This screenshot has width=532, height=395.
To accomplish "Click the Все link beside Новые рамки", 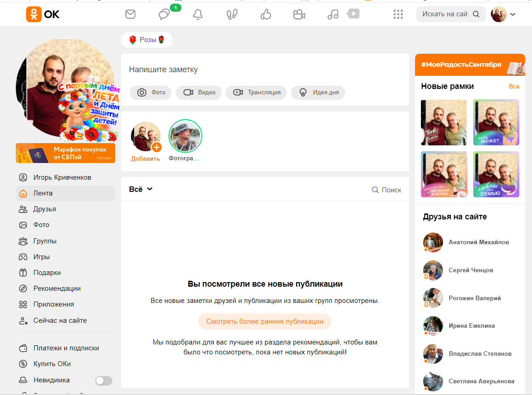I will [x=514, y=86].
